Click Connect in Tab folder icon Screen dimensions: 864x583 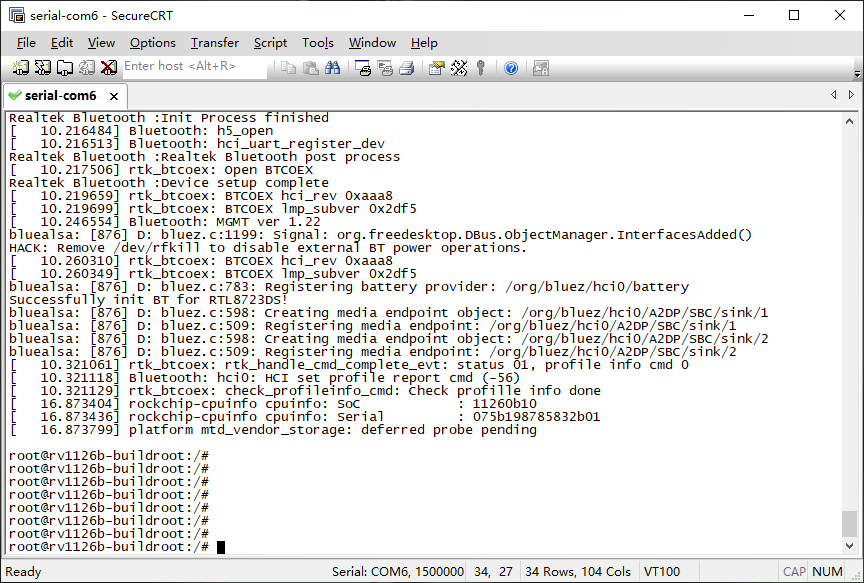[x=65, y=68]
